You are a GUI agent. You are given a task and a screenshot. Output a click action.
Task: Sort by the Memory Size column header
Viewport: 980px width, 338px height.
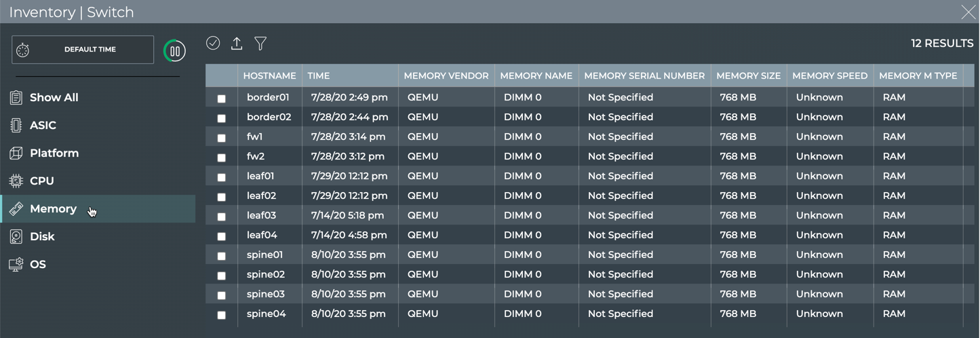click(748, 76)
